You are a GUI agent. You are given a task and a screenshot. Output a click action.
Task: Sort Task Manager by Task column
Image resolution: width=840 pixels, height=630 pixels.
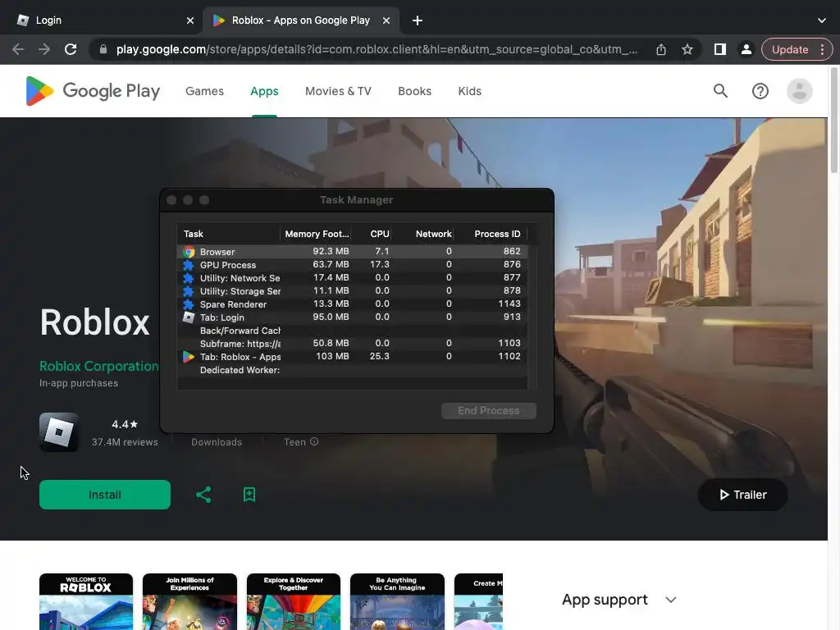click(x=228, y=234)
